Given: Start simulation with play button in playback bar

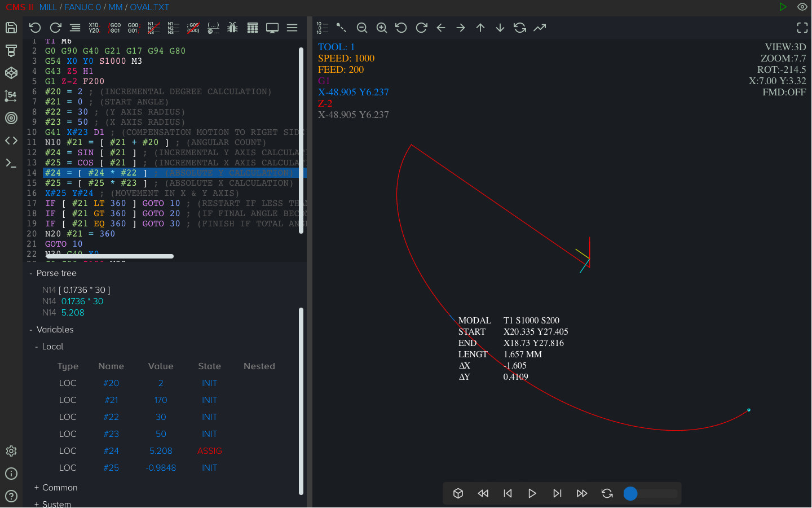Looking at the screenshot, I should [x=532, y=493].
